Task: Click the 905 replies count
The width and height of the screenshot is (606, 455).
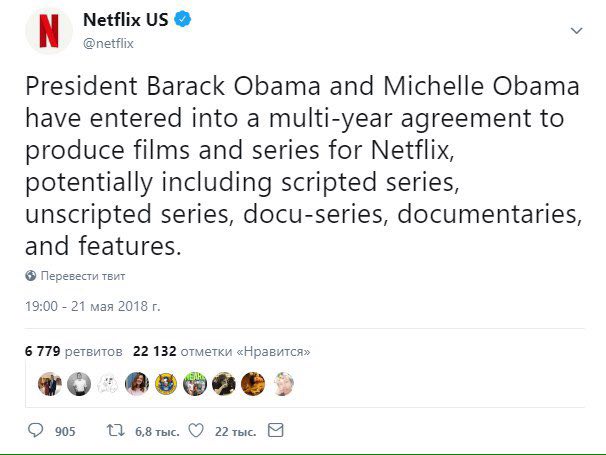Action: tap(65, 431)
